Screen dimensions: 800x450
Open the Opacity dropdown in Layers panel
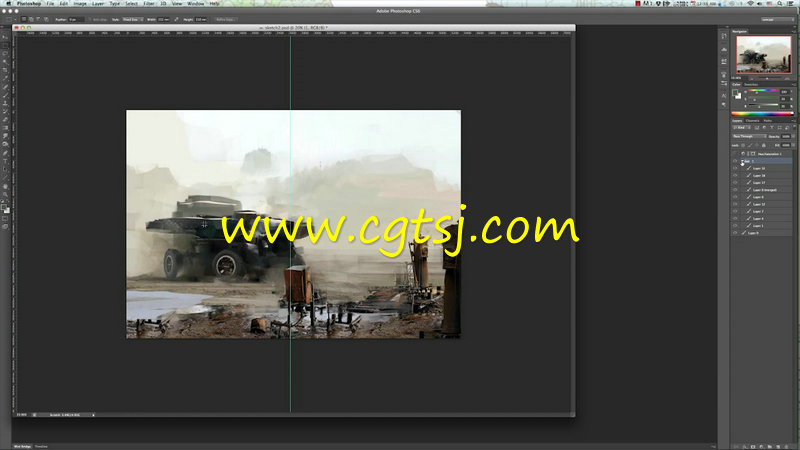pos(793,136)
